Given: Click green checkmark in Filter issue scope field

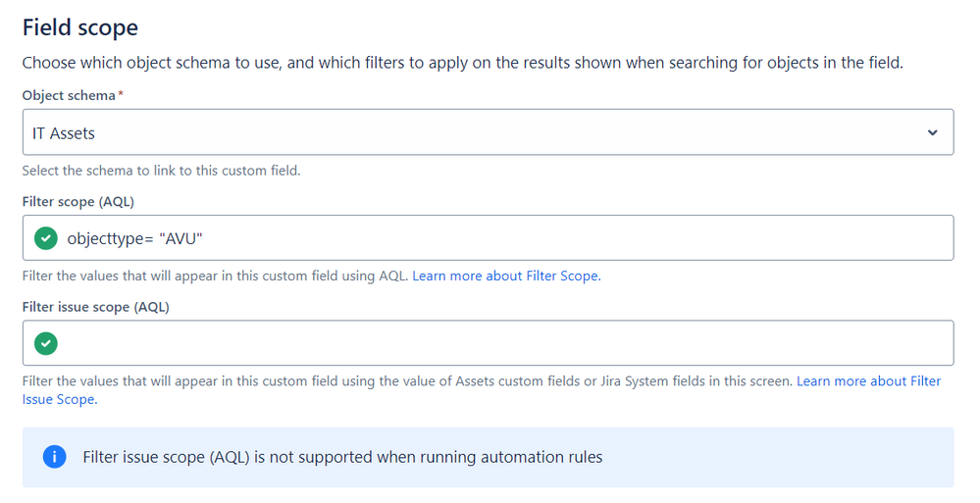Looking at the screenshot, I should (46, 343).
